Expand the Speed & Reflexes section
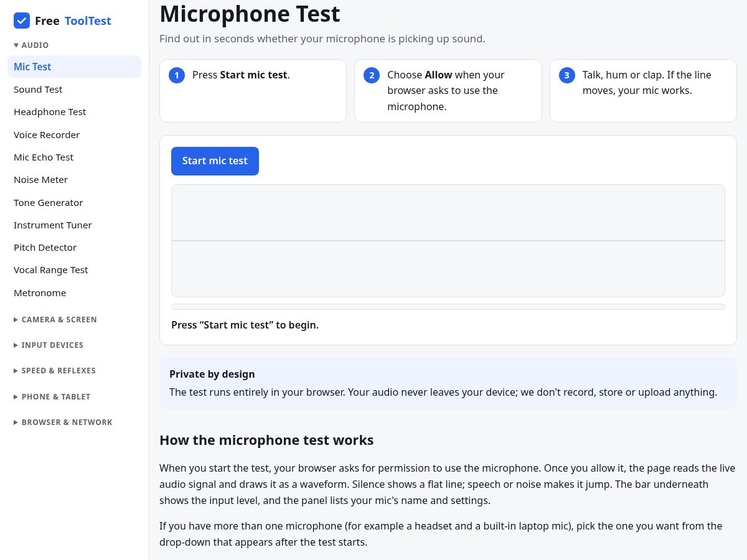Image resolution: width=747 pixels, height=560 pixels. tap(55, 371)
